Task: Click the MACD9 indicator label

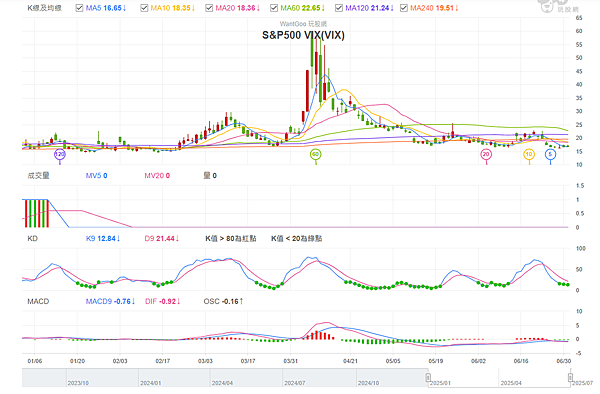Action: pos(110,301)
